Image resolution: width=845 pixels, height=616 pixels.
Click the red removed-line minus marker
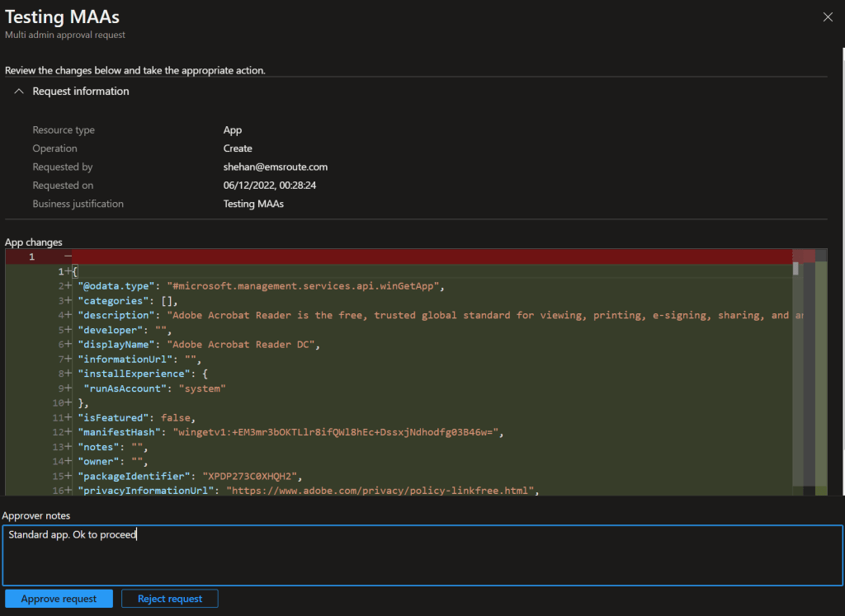[68, 256]
